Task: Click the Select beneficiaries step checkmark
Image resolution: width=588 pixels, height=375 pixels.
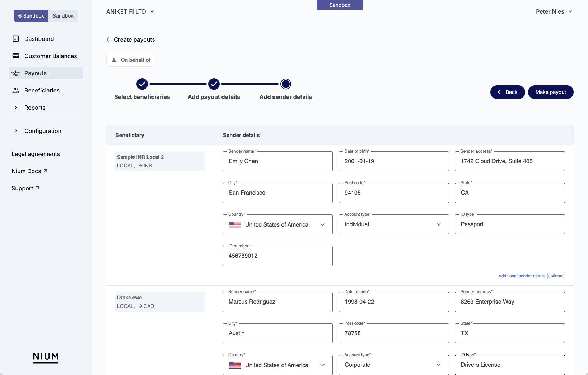Action: [x=142, y=84]
